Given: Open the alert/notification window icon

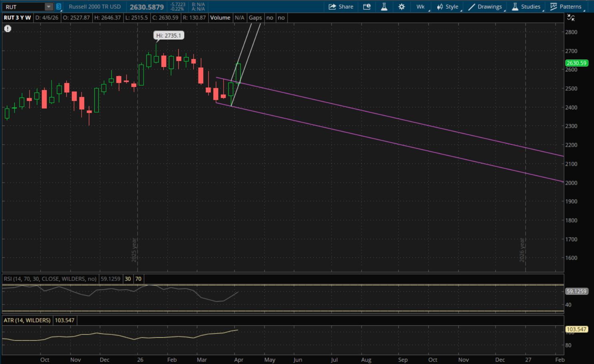Looking at the screenshot, I should point(366,7).
